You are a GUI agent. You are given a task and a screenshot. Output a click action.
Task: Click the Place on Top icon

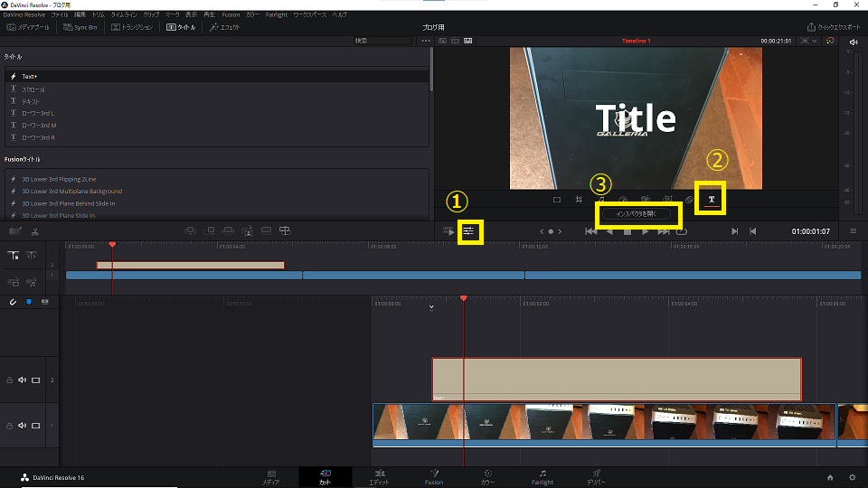[x=266, y=230]
